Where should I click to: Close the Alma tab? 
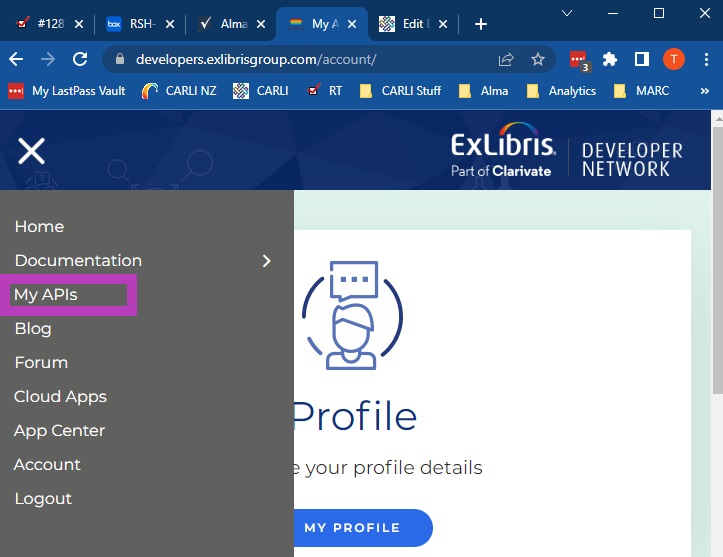coord(261,24)
